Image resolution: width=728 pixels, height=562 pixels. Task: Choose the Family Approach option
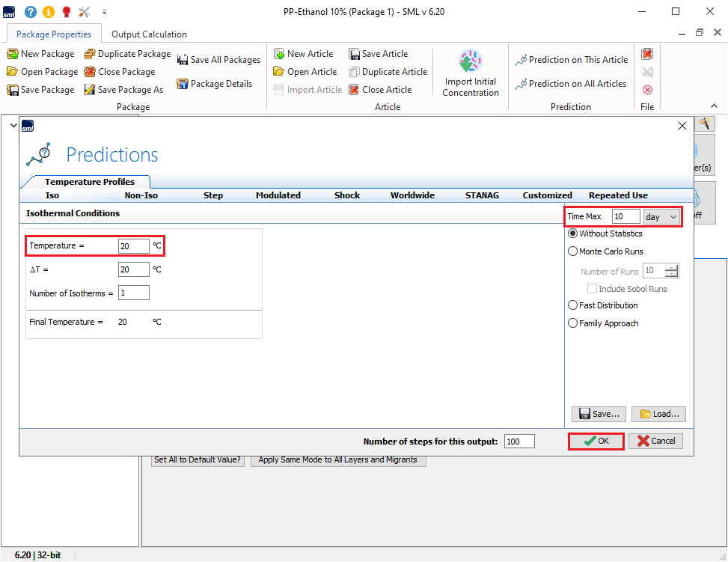pyautogui.click(x=573, y=323)
